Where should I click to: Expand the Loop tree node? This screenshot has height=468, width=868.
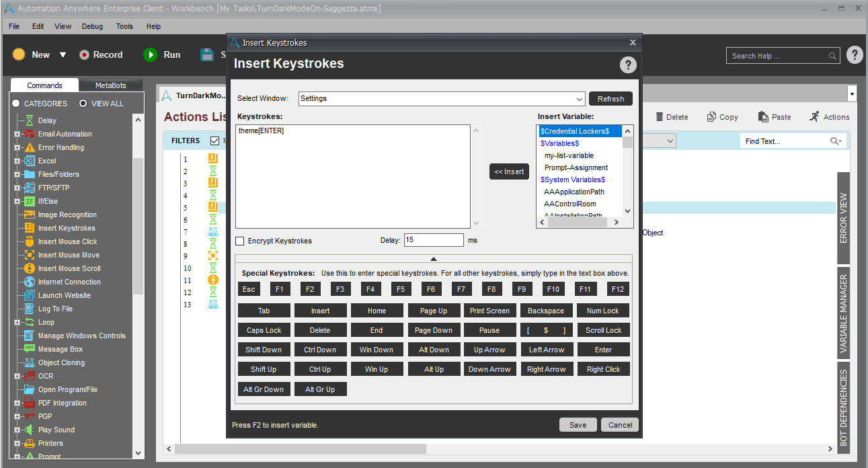(17, 322)
